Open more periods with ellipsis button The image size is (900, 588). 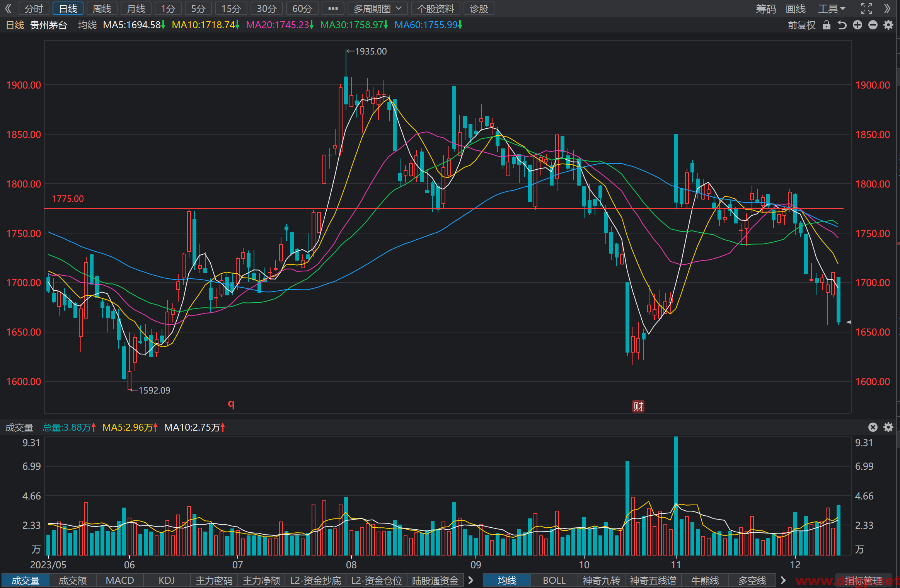(x=333, y=9)
